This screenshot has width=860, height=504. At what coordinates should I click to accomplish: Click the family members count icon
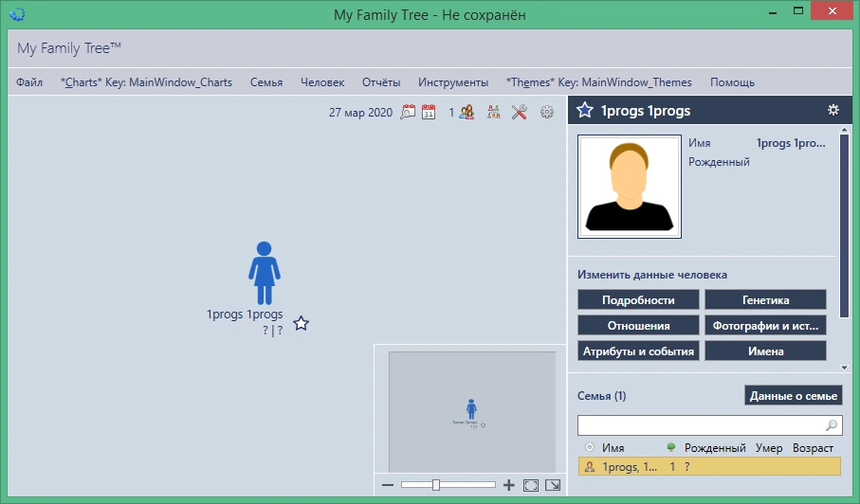click(467, 113)
